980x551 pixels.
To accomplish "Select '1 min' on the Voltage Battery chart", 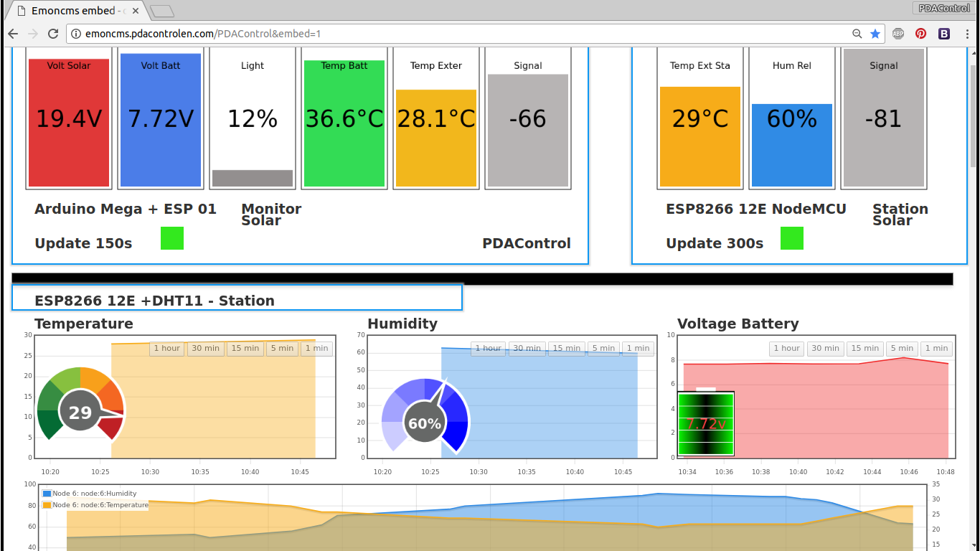I will click(936, 349).
